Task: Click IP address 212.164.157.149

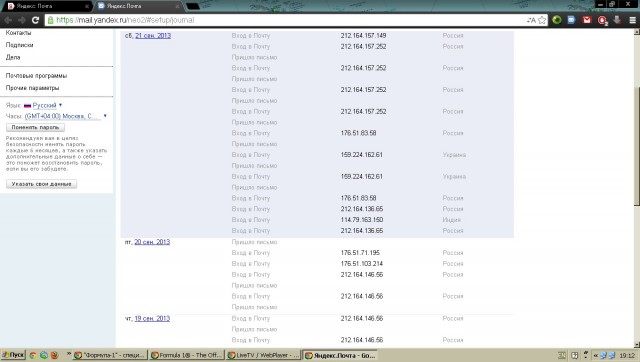Action: pyautogui.click(x=363, y=36)
